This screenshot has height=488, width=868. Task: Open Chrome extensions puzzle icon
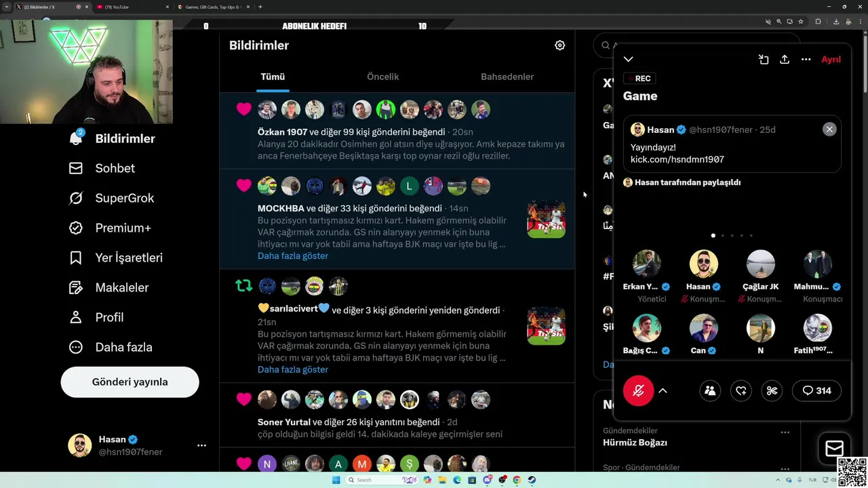(818, 22)
